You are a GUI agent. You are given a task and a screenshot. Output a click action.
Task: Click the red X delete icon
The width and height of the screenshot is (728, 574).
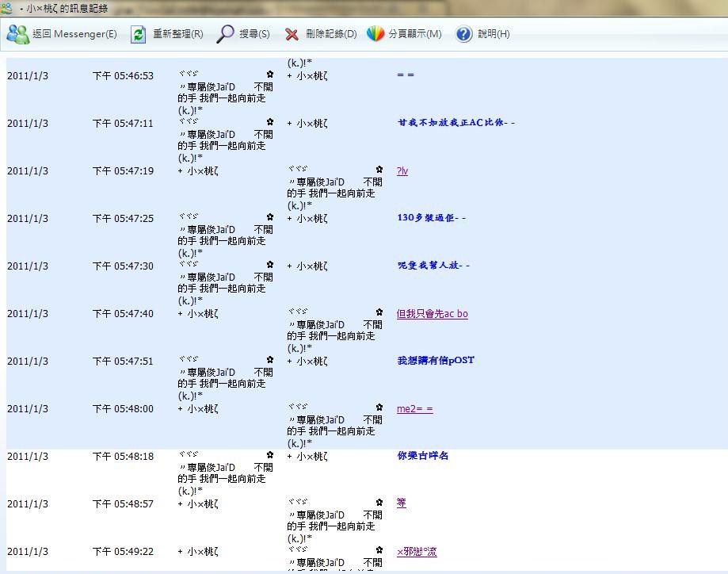(292, 34)
